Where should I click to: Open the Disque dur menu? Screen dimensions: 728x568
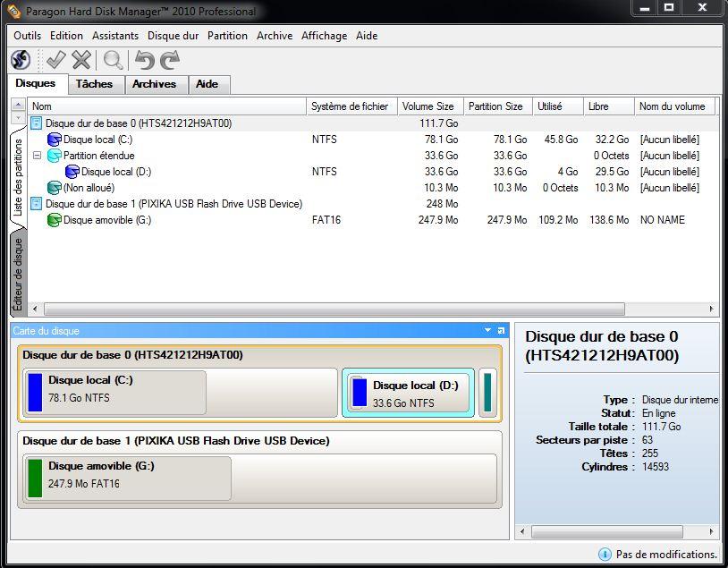pyautogui.click(x=173, y=36)
